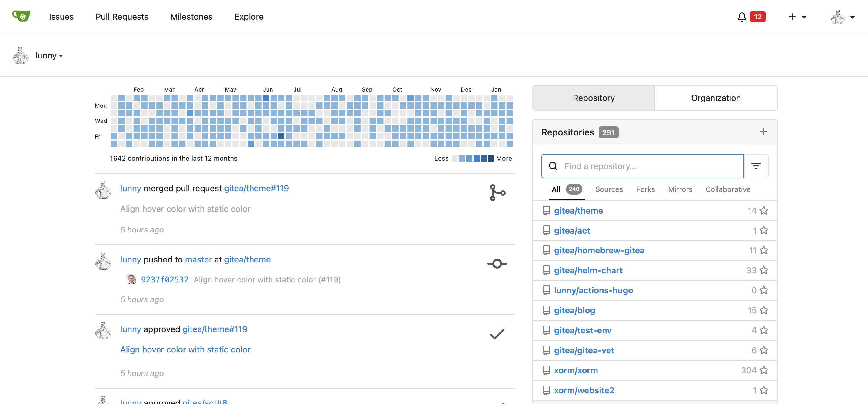Select the Forks filter tab

tap(645, 189)
